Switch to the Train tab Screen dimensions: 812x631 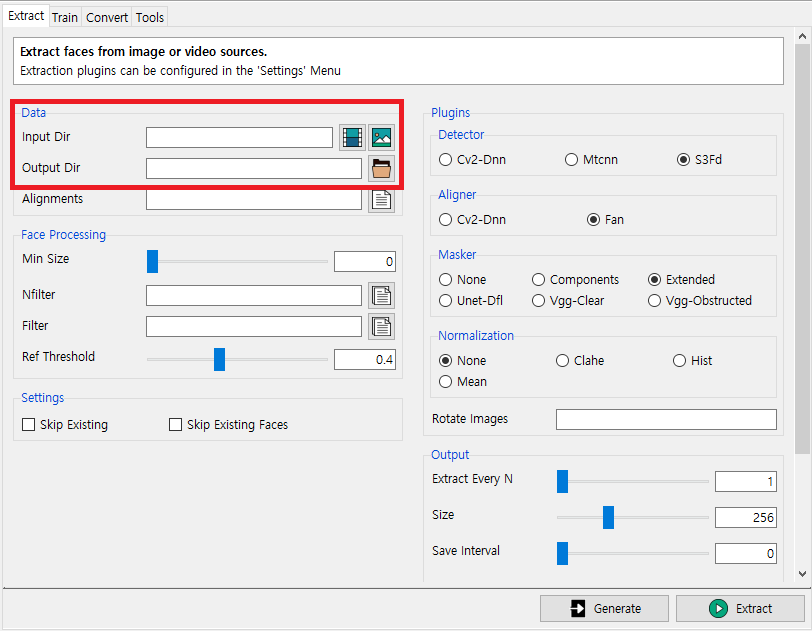65,18
